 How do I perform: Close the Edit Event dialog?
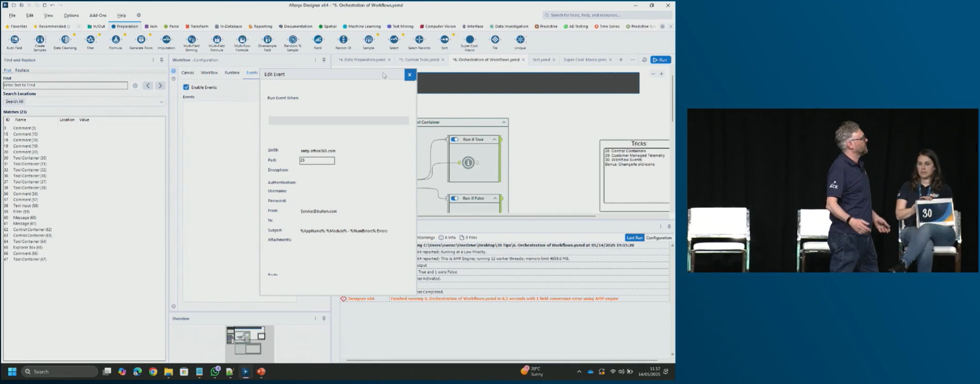pyautogui.click(x=410, y=75)
